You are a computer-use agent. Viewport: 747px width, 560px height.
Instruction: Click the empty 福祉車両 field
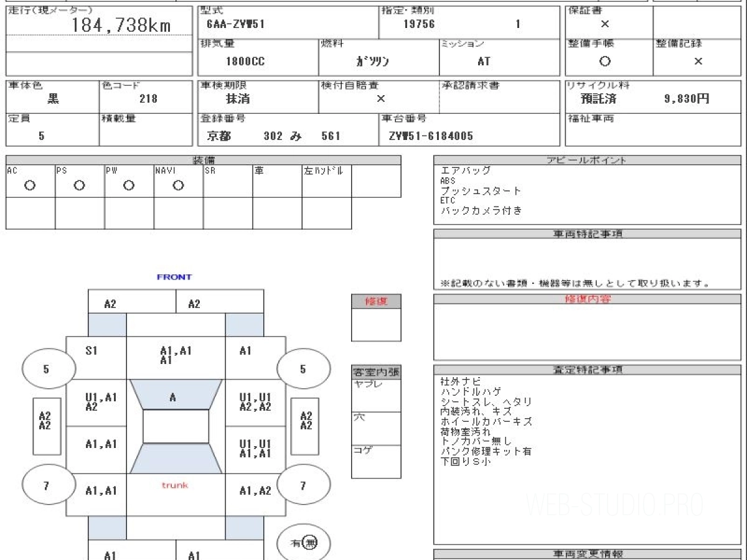click(x=654, y=129)
